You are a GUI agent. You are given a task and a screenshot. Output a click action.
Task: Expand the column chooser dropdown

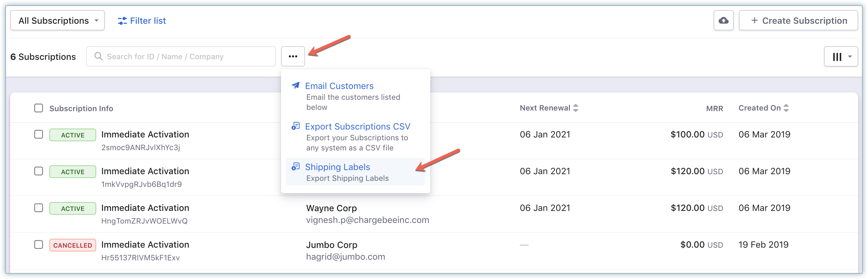click(840, 57)
